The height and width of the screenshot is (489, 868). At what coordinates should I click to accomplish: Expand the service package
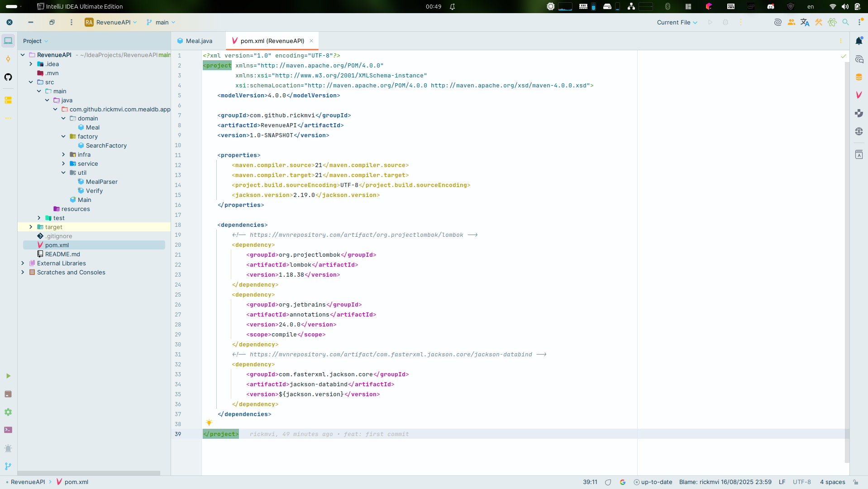click(x=63, y=163)
